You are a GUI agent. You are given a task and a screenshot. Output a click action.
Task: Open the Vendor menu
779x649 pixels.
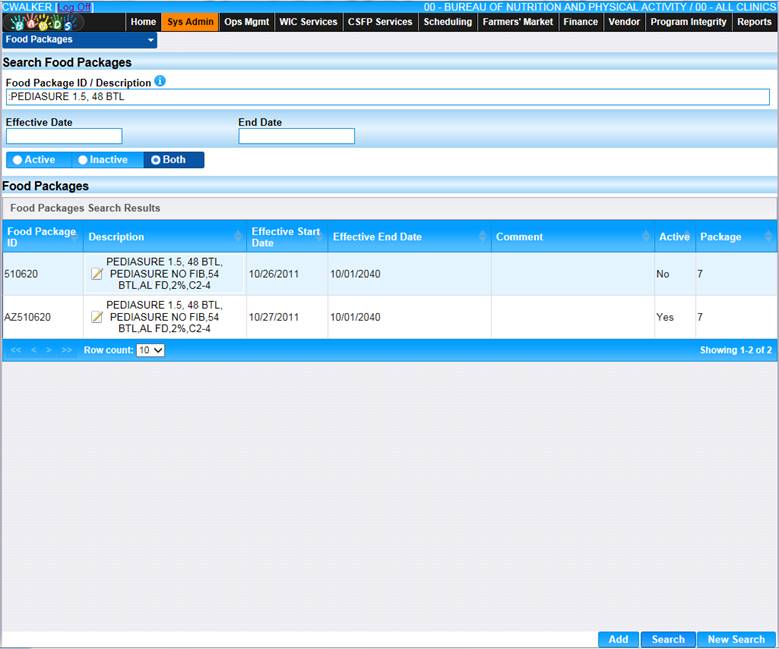click(624, 22)
